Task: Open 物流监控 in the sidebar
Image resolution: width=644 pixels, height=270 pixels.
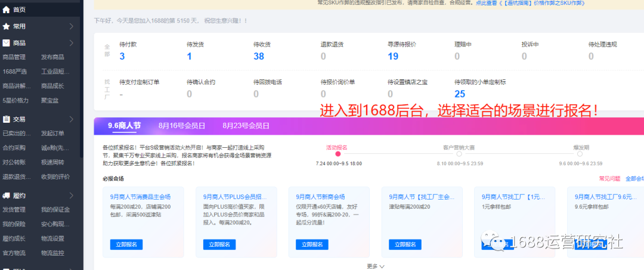Action: 52,253
